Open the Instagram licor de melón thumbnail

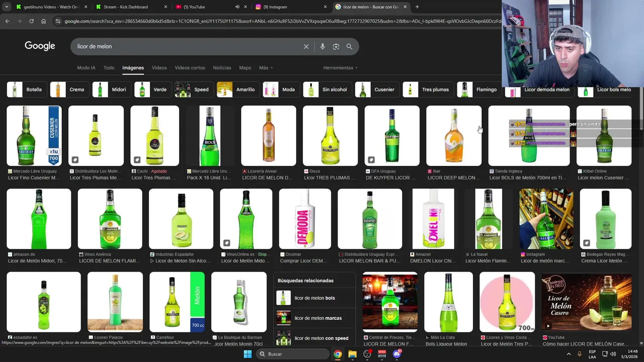tap(546, 219)
